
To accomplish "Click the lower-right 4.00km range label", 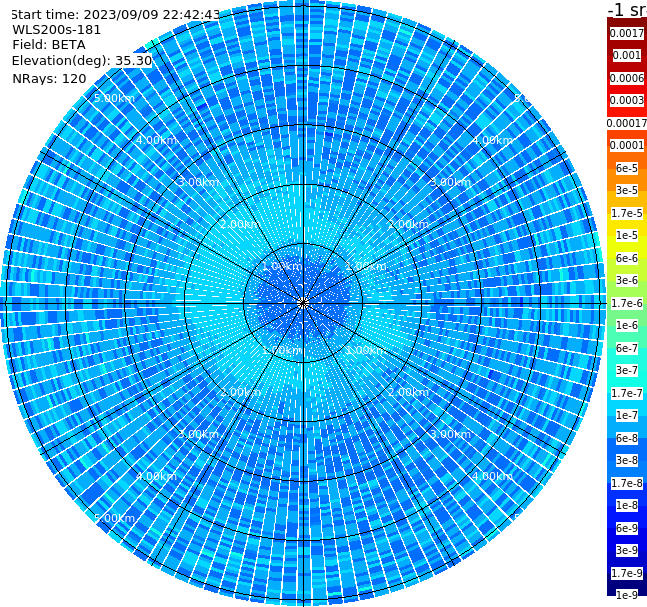I will 492,476.
